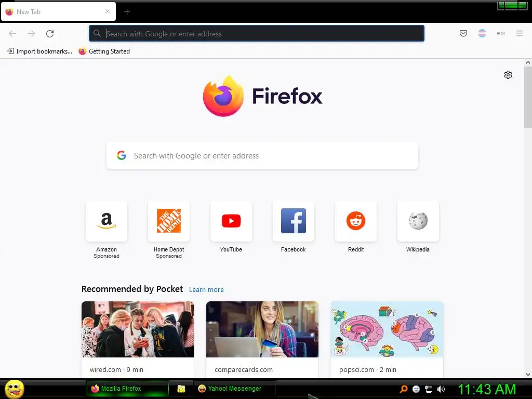Click the page center Google search box
This screenshot has width=532, height=399.
click(x=262, y=156)
